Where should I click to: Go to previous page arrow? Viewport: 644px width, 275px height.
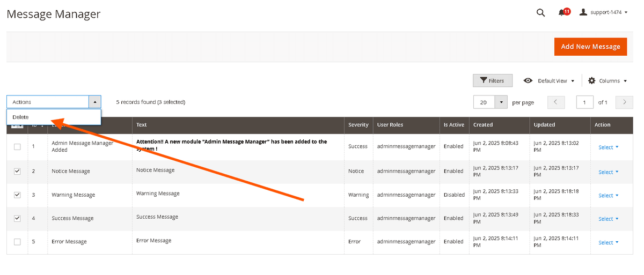[556, 102]
